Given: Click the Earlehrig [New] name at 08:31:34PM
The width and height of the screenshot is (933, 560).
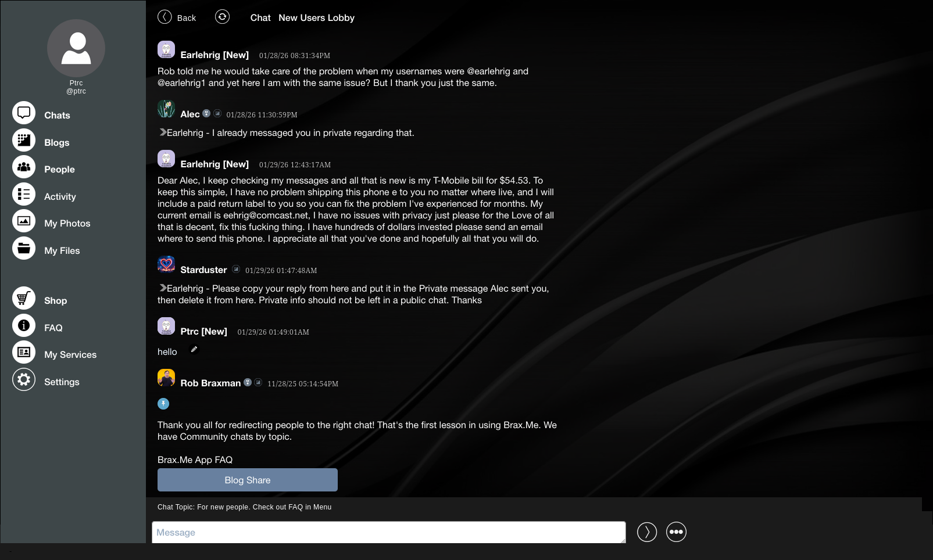Looking at the screenshot, I should point(215,55).
